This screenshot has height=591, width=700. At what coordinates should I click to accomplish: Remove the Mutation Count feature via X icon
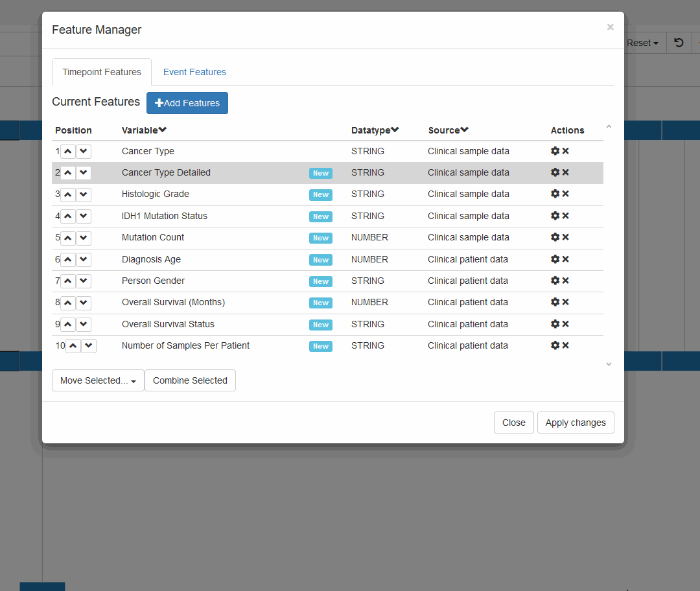[x=564, y=237]
